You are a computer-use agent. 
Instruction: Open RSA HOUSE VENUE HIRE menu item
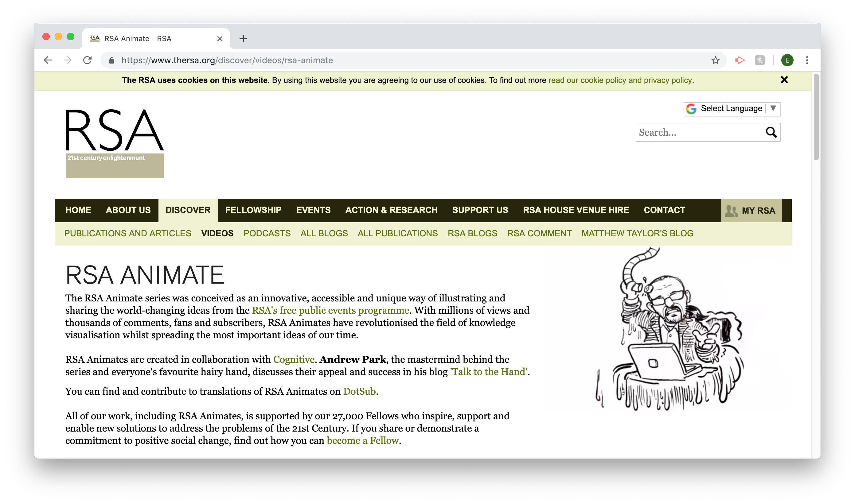pos(576,210)
